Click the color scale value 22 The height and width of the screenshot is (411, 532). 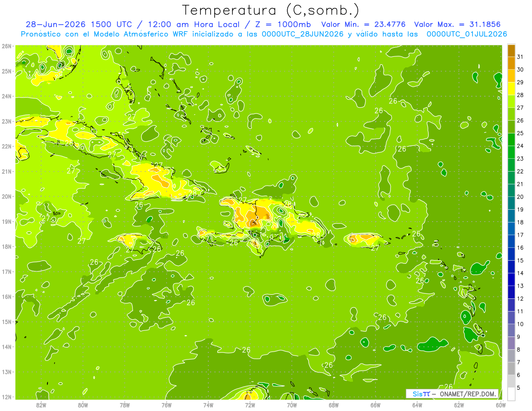coord(521,172)
